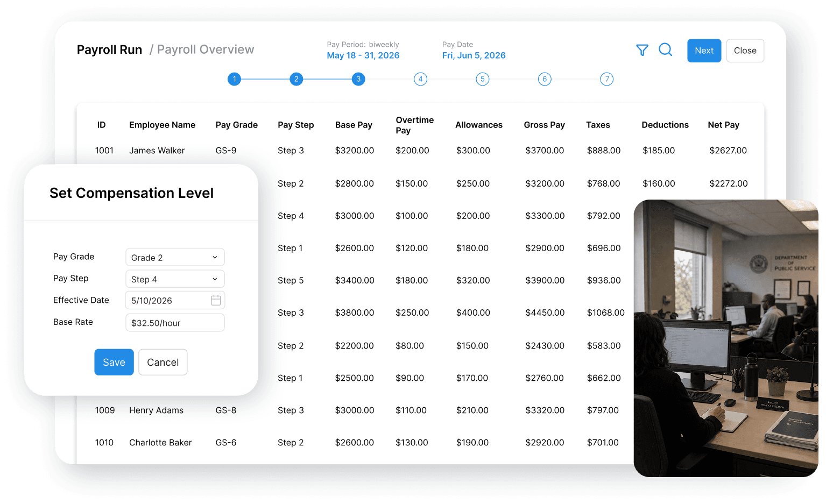Click the Next button in the header
This screenshot has height=504, width=826.
pos(704,50)
